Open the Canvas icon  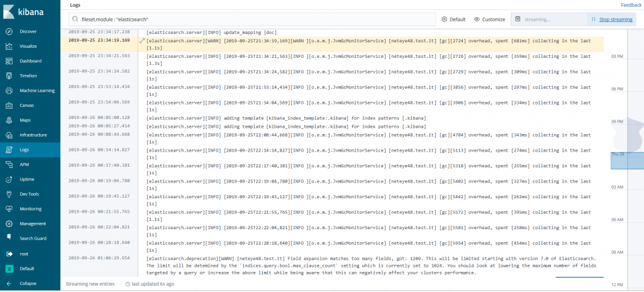point(9,105)
